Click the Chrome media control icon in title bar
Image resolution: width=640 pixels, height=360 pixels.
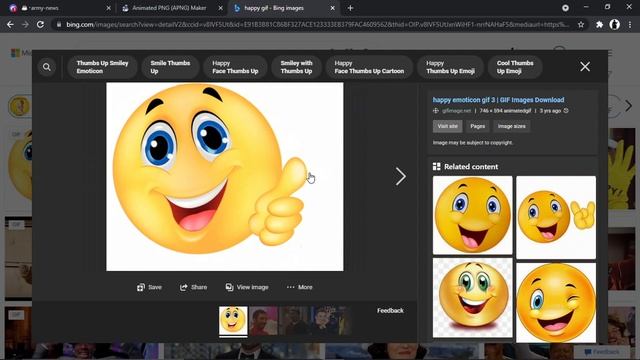[565, 8]
